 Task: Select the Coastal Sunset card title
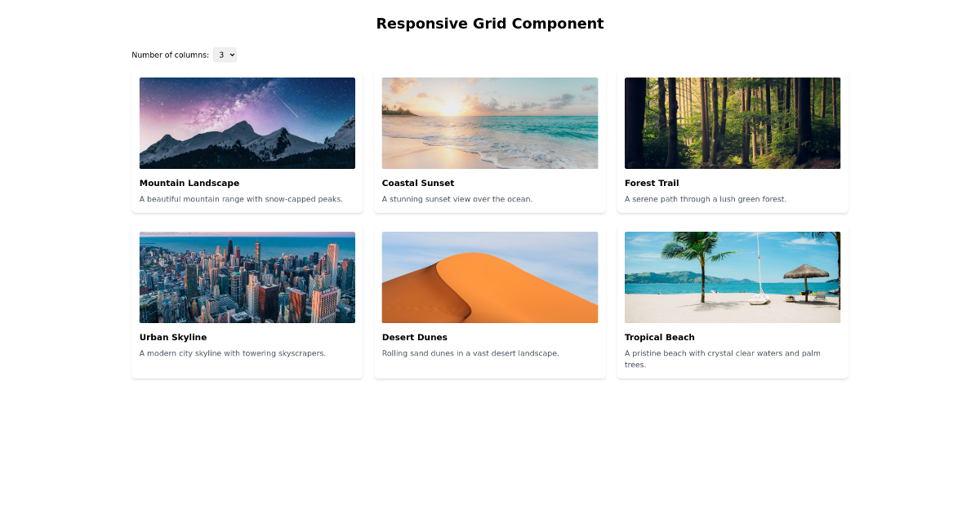coord(417,183)
